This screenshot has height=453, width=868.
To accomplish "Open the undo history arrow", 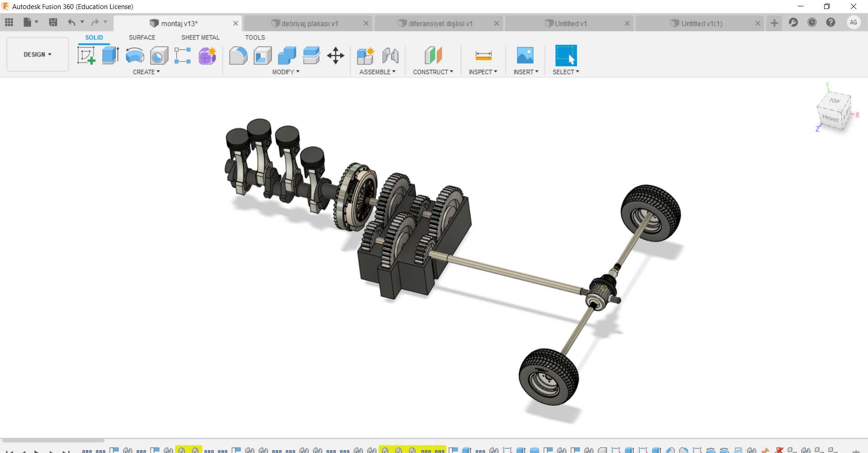I will (82, 22).
